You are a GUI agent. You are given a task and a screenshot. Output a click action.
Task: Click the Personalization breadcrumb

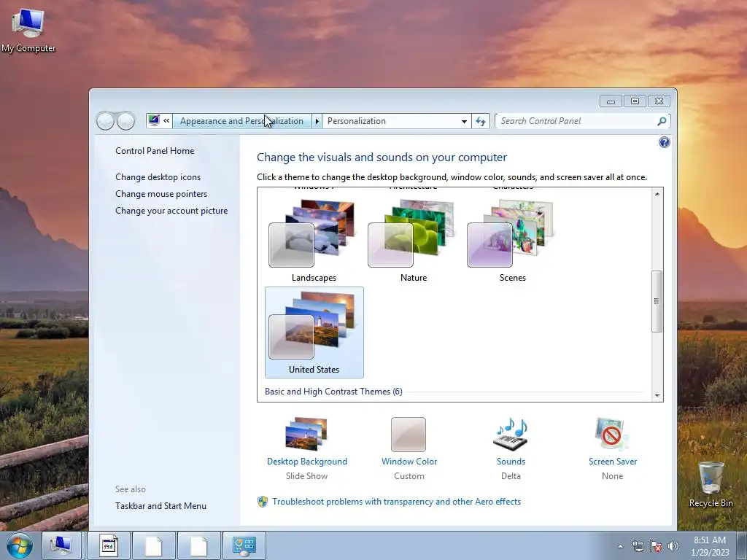(356, 121)
